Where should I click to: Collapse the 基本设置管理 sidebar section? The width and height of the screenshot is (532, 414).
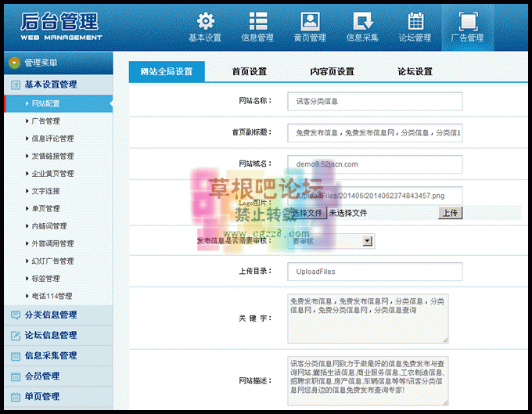point(51,85)
